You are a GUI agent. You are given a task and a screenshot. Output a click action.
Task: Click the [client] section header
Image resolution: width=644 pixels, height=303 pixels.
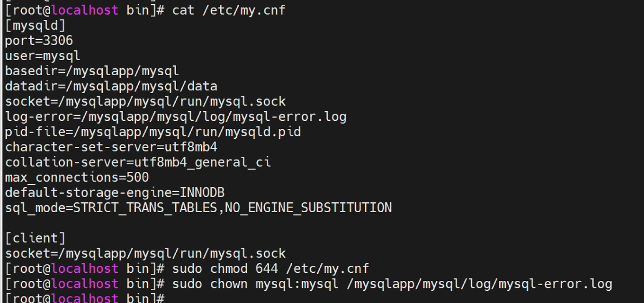click(x=35, y=238)
